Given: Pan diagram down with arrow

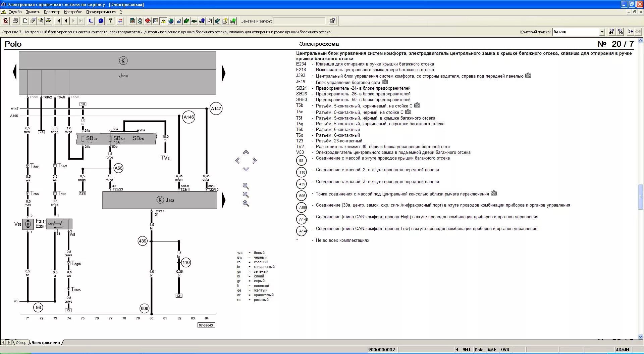Looking at the screenshot, I should click(246, 169).
